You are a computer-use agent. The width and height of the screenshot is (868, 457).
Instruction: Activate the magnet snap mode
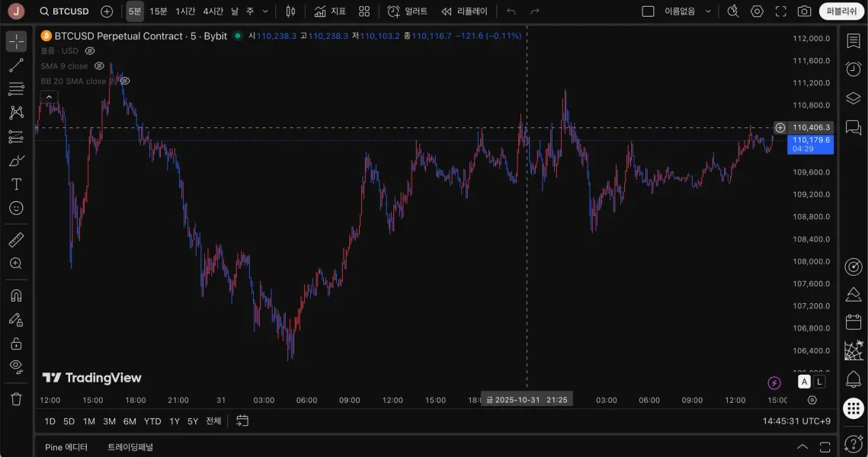pyautogui.click(x=16, y=296)
